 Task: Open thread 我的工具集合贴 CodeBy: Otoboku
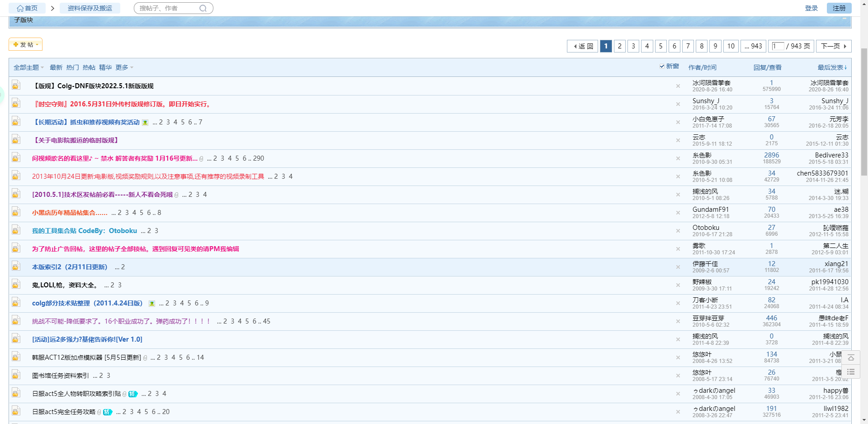(85, 231)
